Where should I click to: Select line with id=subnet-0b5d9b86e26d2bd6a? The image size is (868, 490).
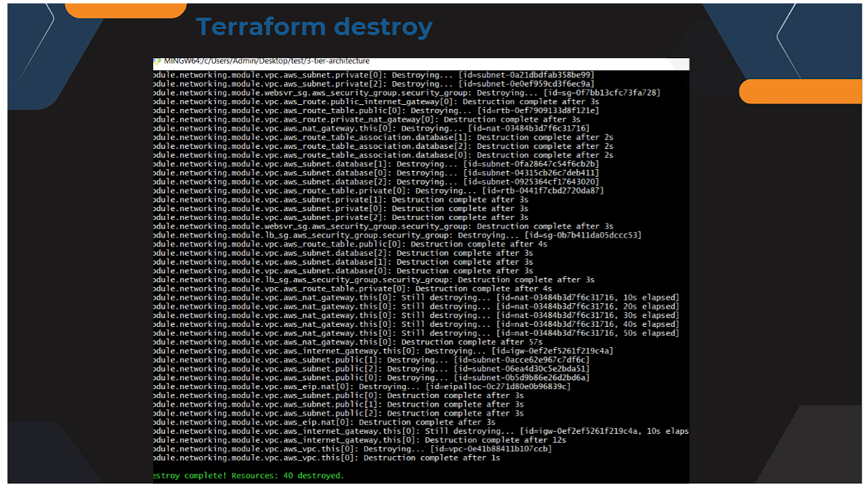click(372, 377)
